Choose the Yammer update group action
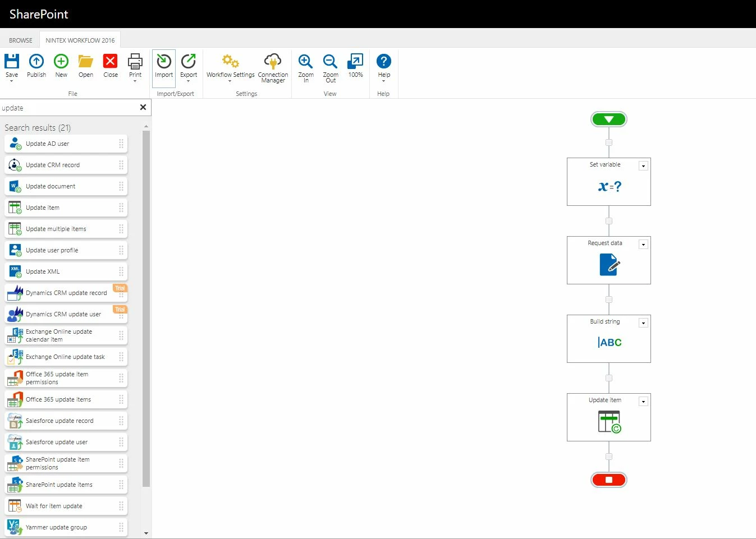This screenshot has height=539, width=756. pos(66,527)
